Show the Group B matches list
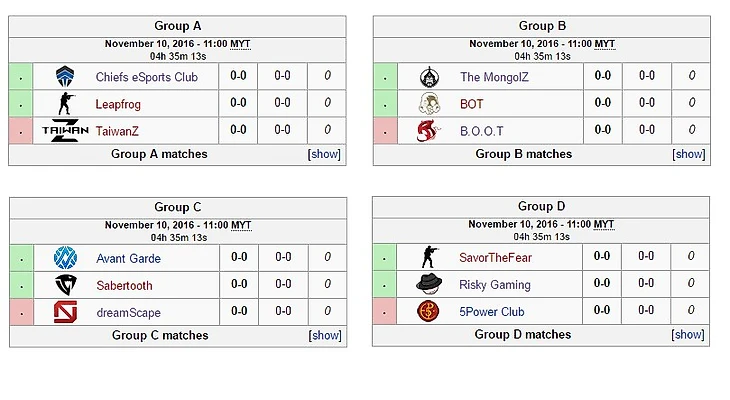The height and width of the screenshot is (400, 730). (x=689, y=154)
